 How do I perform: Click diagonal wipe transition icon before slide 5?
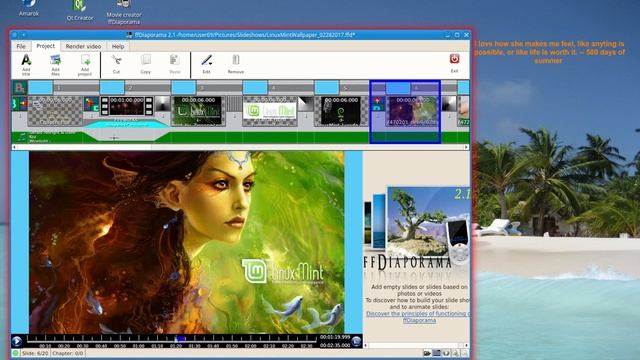306,104
